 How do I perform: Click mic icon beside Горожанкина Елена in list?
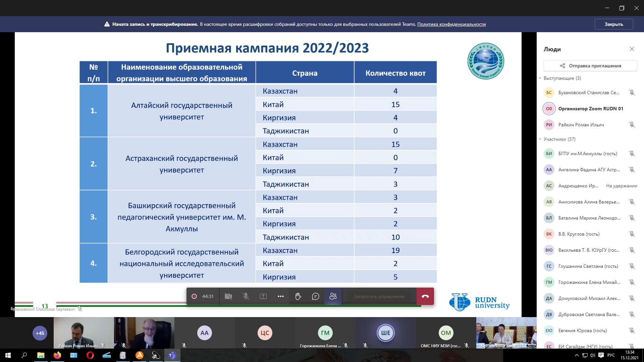pos(632,282)
